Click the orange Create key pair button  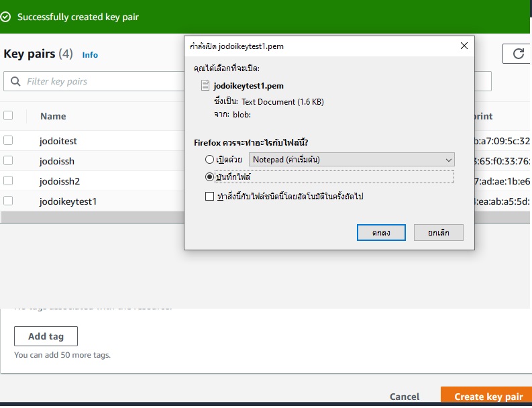(488, 397)
